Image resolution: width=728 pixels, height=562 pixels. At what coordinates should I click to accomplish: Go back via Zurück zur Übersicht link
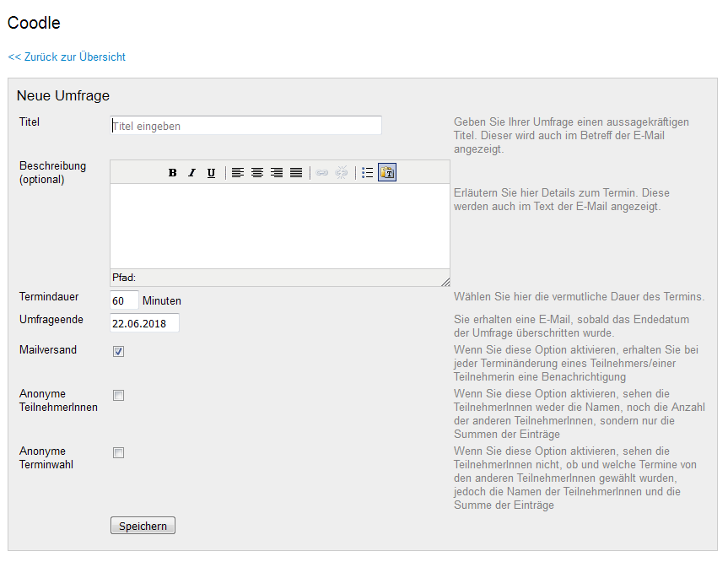(67, 57)
